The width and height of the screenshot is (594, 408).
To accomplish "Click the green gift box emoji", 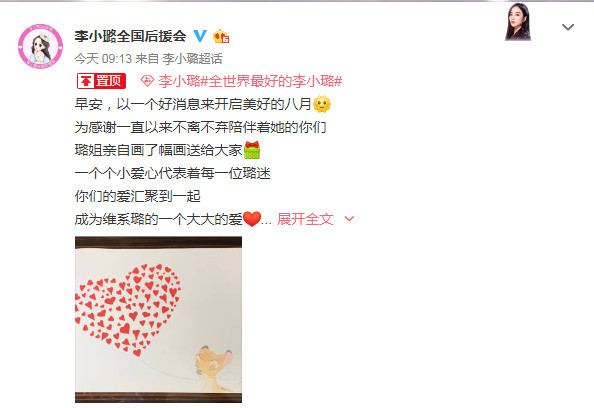I will coord(252,150).
